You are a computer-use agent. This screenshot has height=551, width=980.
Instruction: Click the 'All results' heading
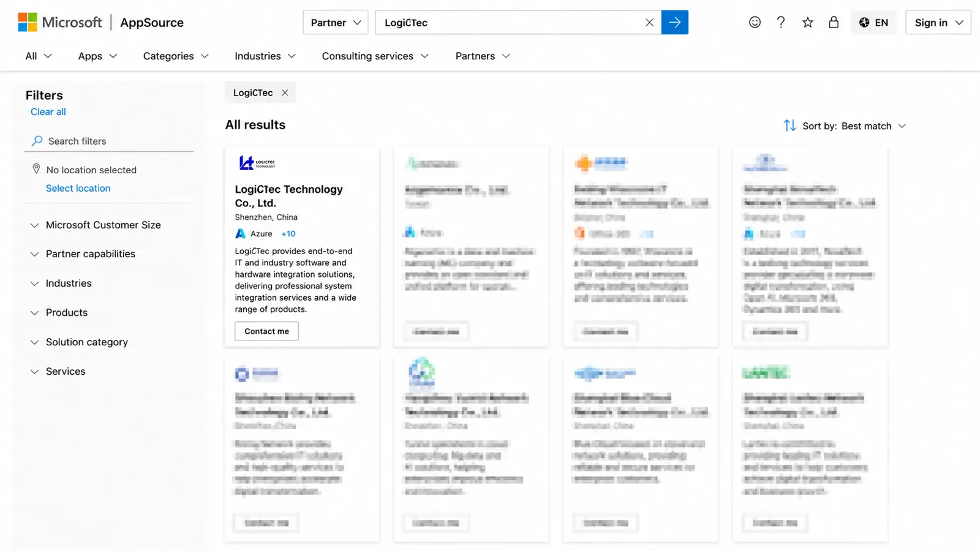255,125
